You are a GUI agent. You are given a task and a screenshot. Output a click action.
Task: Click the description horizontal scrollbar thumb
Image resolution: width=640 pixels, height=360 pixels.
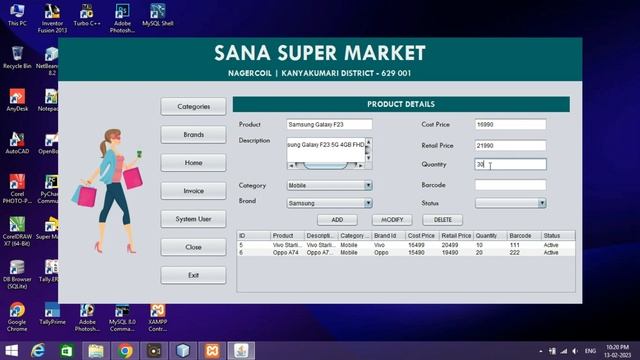pos(326,165)
